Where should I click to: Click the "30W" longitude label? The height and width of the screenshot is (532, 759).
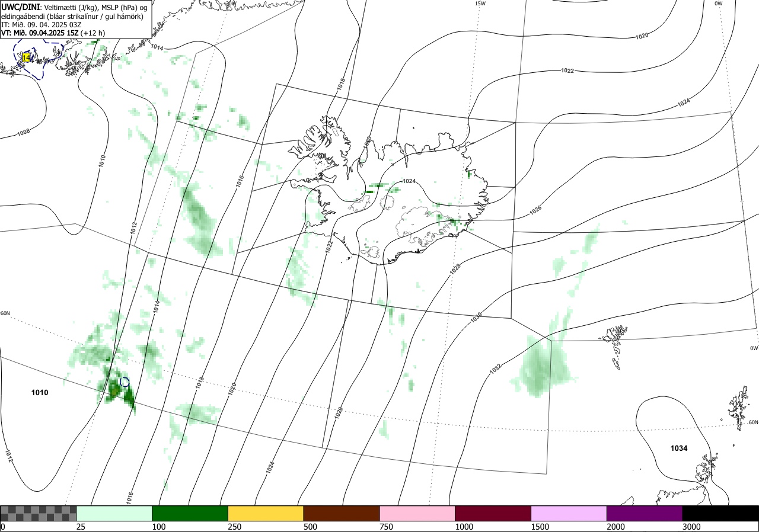pos(231,3)
